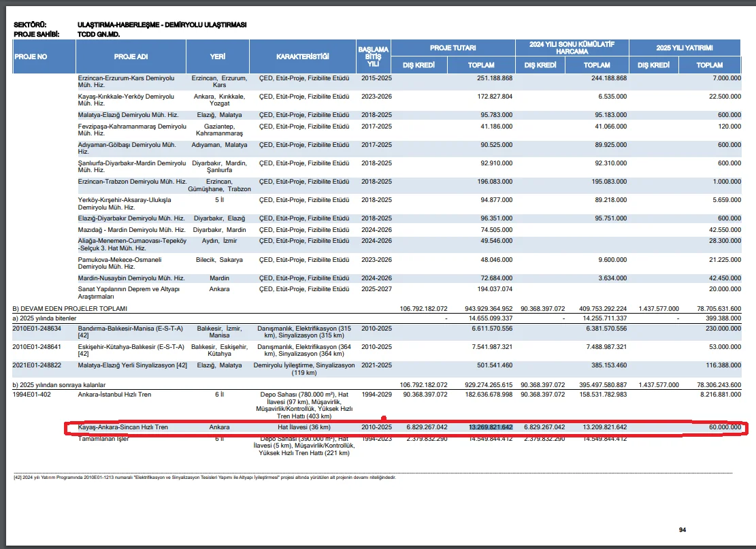Select the "YERİ" column header
This screenshot has height=549, width=756.
218,56
